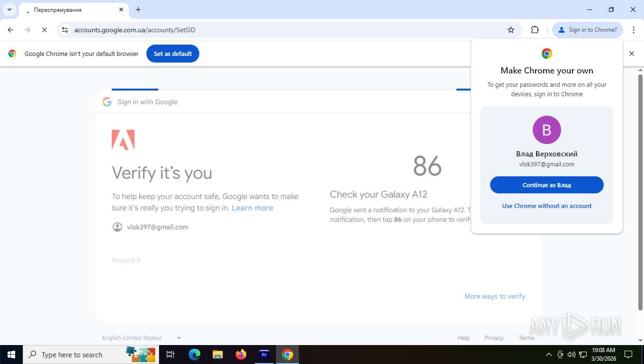
Task: Open Adobe Premiere Pro from the taskbar
Action: pos(264,355)
